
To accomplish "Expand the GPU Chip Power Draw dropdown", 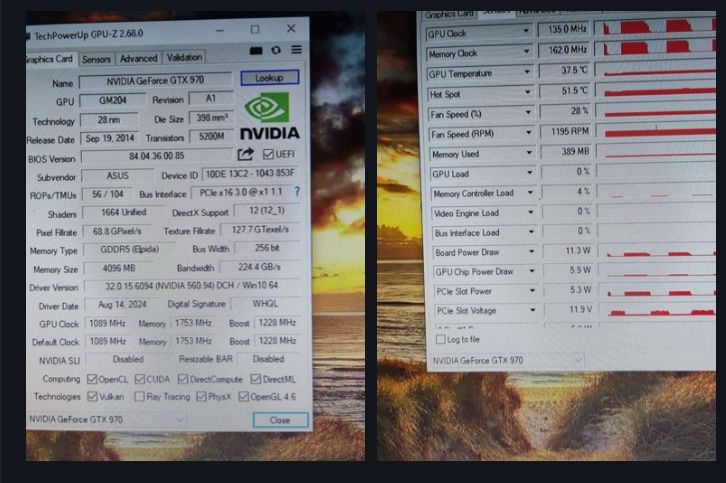I will pyautogui.click(x=532, y=271).
